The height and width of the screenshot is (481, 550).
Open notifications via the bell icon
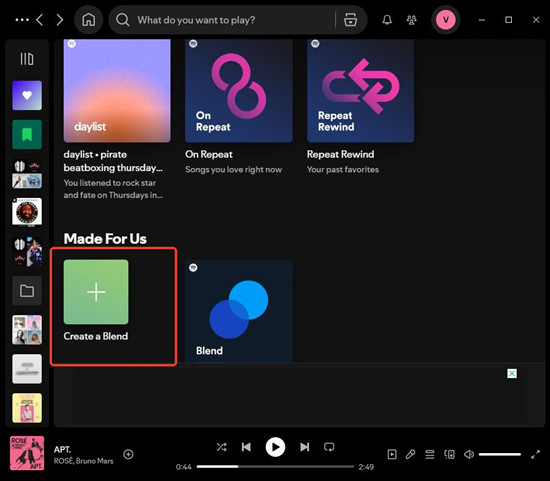pyautogui.click(x=387, y=20)
